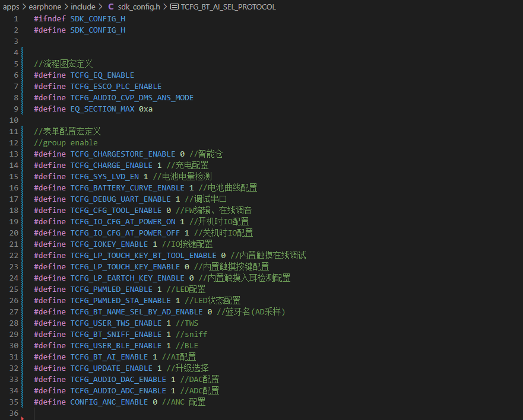Click the TCFG_AUDIO_DAC_ENABLE macro

[x=118, y=380]
